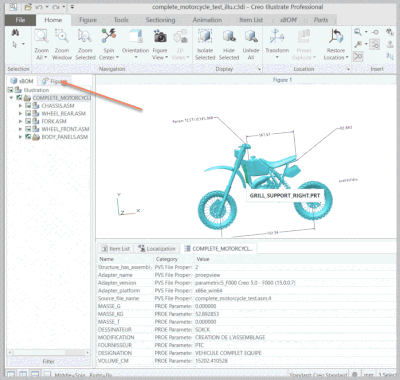
Task: Open the Item List tab in lower panel
Action: point(116,249)
